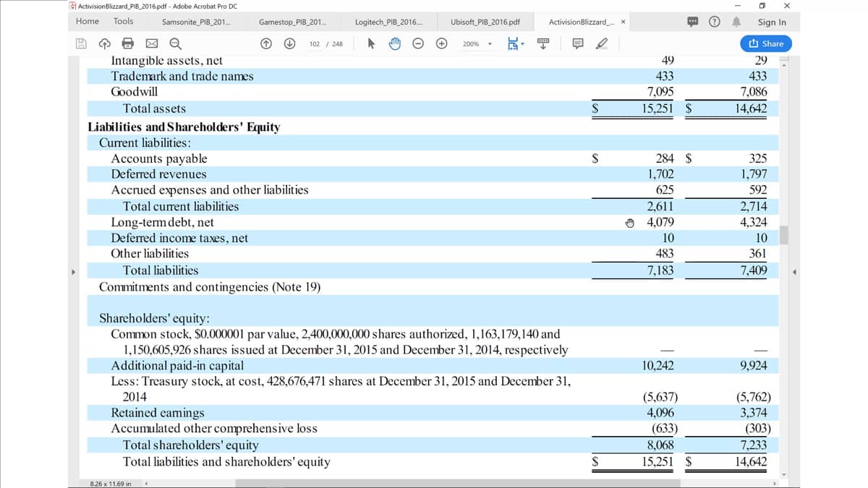Click the scrolling mode keyboard icon

(x=544, y=44)
